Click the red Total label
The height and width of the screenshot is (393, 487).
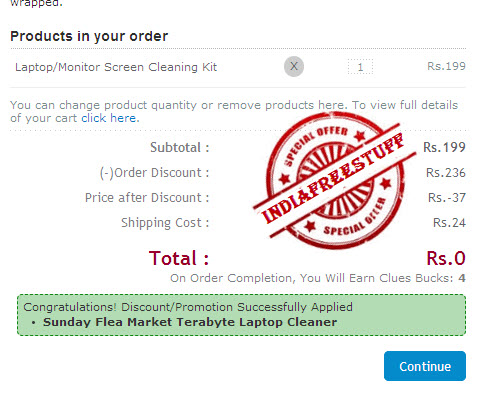pyautogui.click(x=179, y=258)
